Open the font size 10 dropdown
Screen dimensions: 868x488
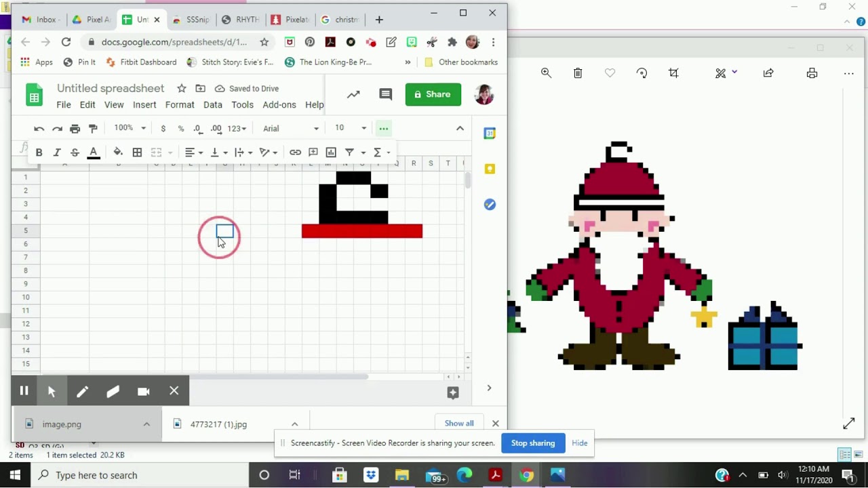(x=350, y=128)
